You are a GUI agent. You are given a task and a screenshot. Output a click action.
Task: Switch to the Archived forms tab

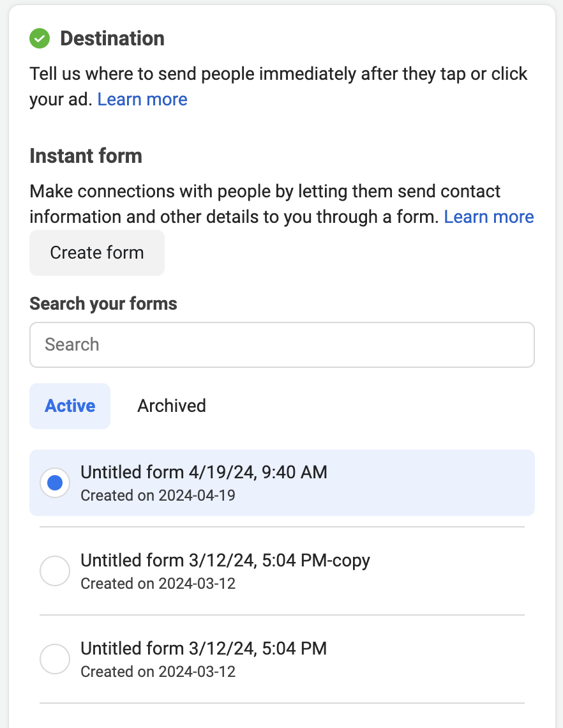[x=172, y=406]
